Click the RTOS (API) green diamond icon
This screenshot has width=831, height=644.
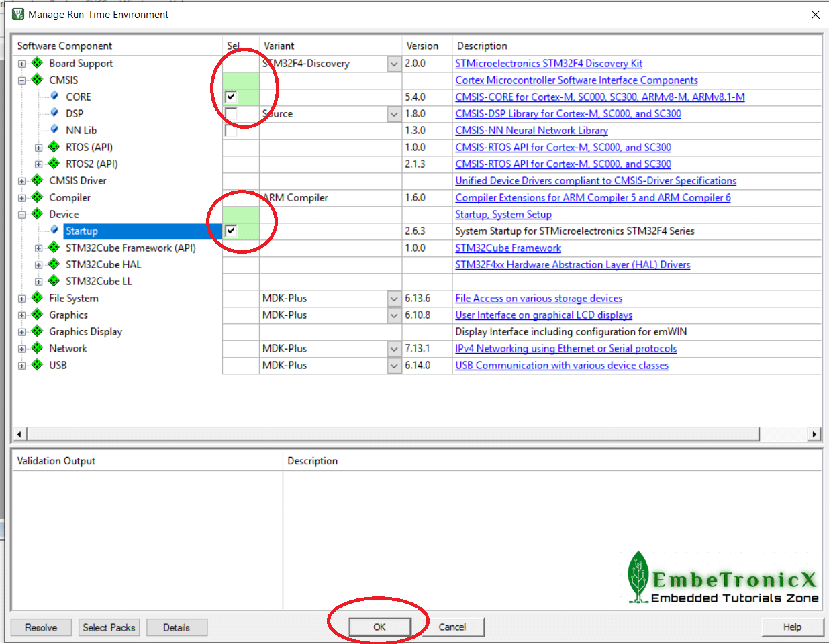point(54,147)
